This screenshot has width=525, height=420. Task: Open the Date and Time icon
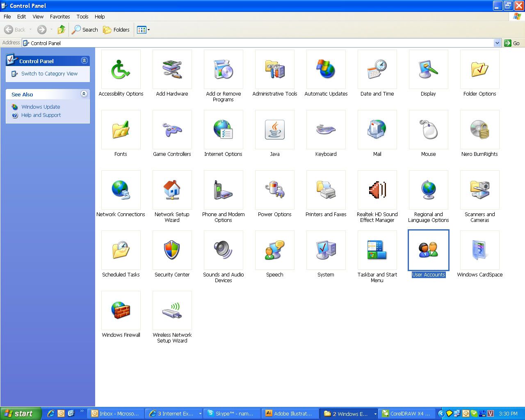coord(377,69)
